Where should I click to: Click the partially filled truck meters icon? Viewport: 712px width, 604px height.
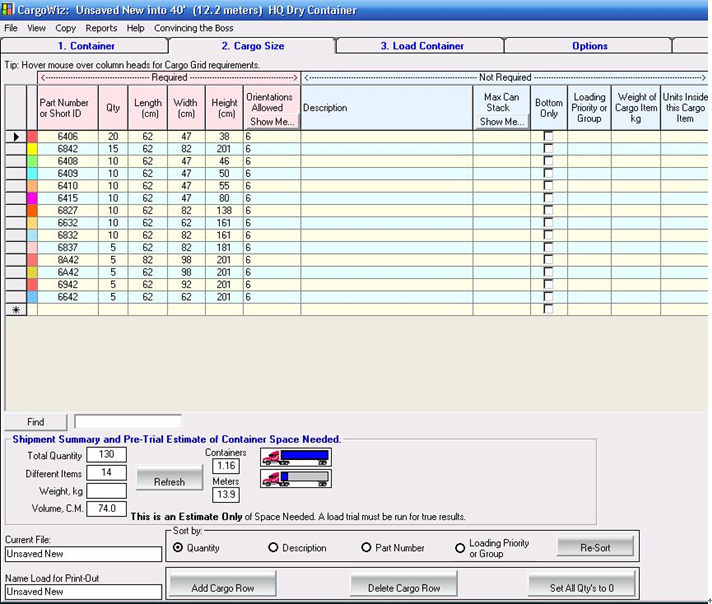[296, 479]
